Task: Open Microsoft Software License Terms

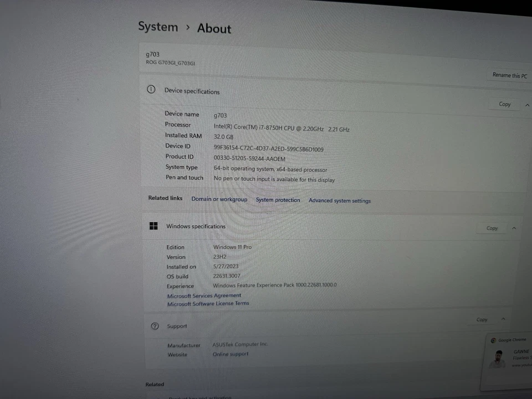Action: pyautogui.click(x=208, y=303)
